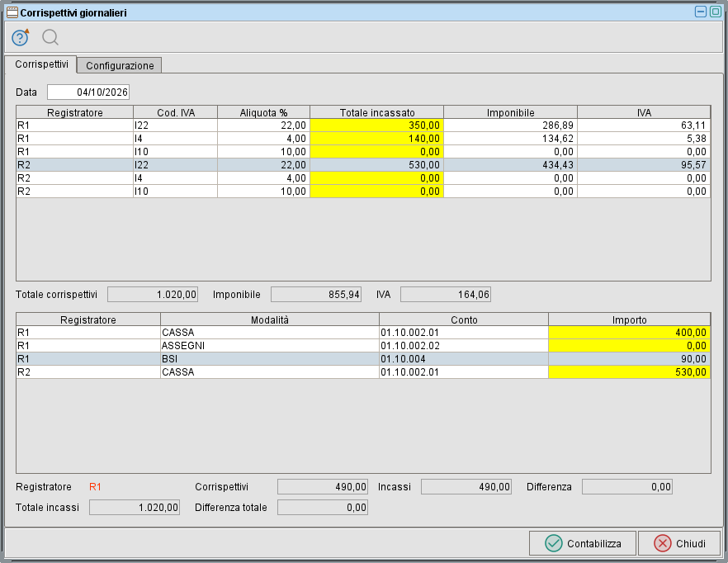Click the IVA column header
Image resolution: width=728 pixels, height=563 pixels.
pos(644,112)
